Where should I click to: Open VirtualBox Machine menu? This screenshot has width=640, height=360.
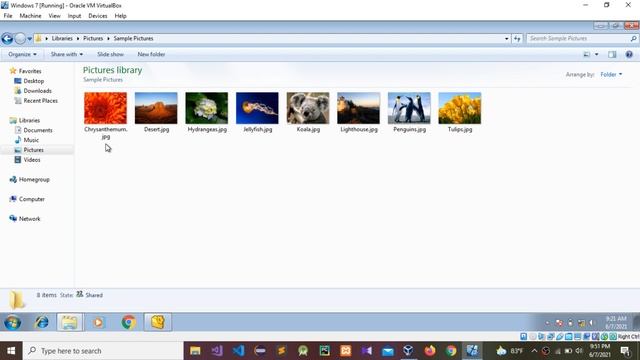tap(30, 16)
